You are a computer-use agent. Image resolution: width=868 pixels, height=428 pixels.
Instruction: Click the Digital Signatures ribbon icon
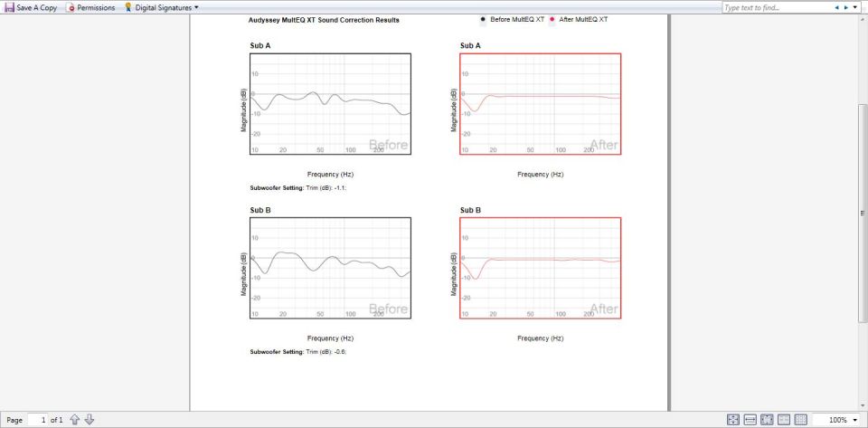pos(128,8)
